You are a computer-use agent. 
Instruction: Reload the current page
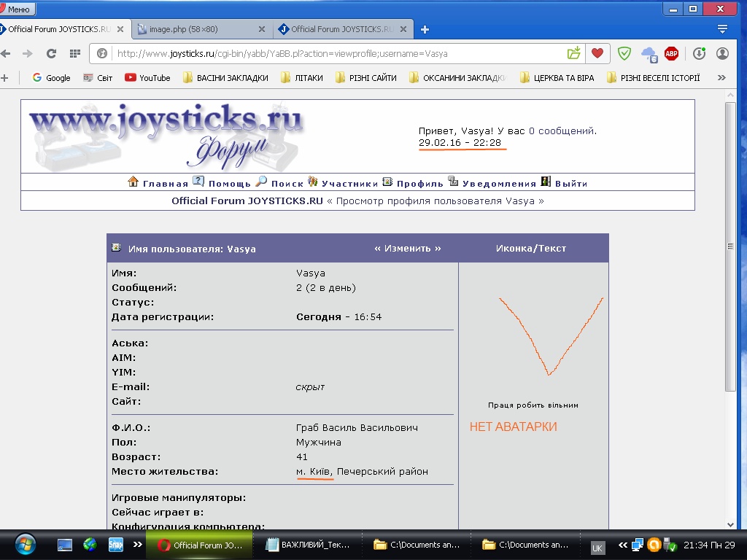[52, 53]
